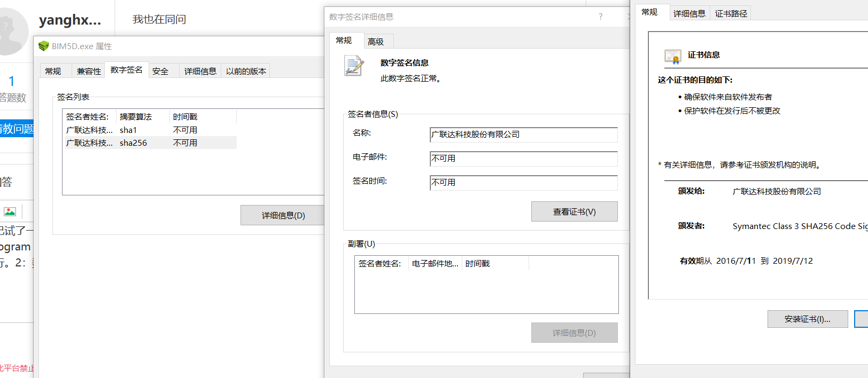The height and width of the screenshot is (378, 868).
Task: Click the BIM5D.exe properties window icon
Action: pos(43,46)
